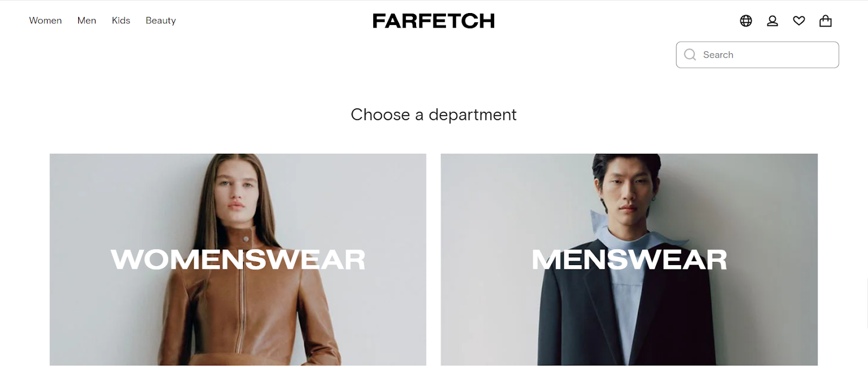Select the Women menu item
Screen dimensions: 868x384
click(x=46, y=21)
